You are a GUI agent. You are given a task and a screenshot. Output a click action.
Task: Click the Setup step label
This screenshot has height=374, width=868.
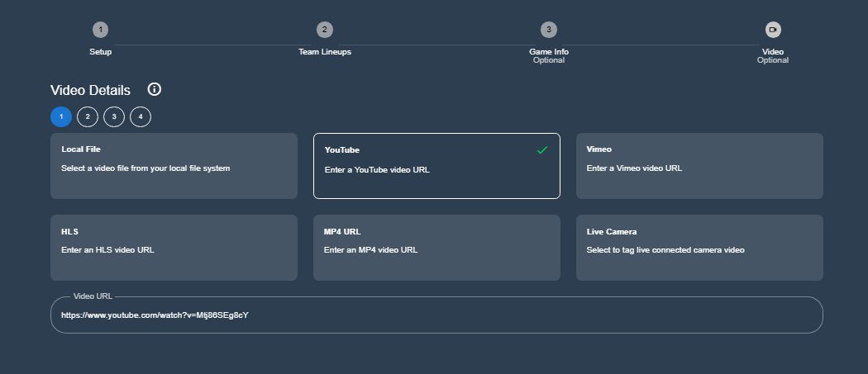click(101, 52)
